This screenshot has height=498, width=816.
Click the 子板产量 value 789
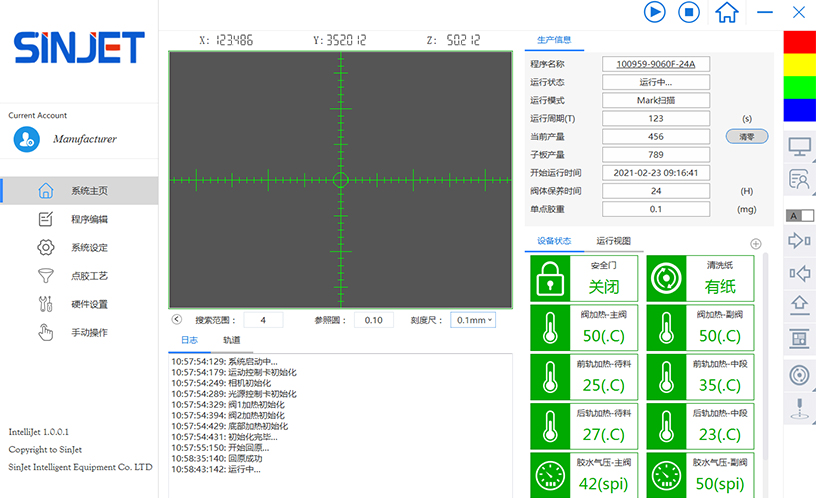pos(656,155)
